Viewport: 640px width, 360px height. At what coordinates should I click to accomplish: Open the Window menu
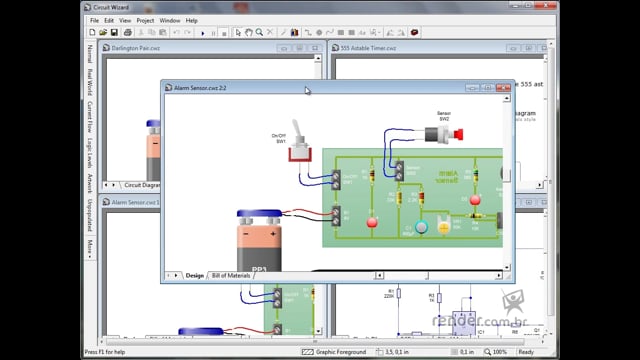(170, 20)
